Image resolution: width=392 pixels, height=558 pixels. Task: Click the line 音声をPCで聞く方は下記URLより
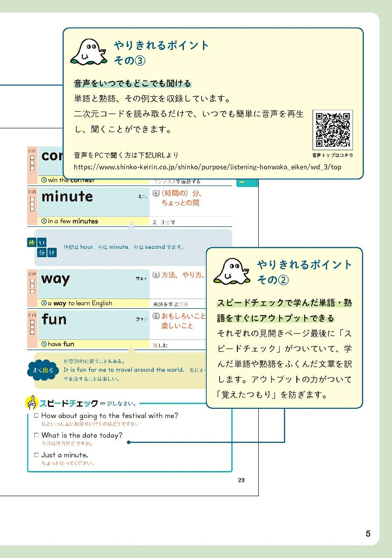[x=126, y=155]
